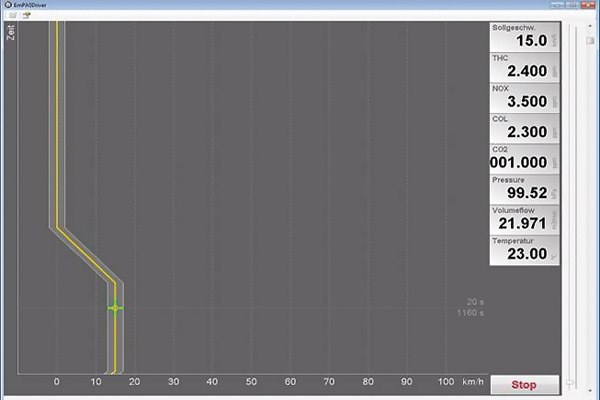Click the Pressure value display
The width and height of the screenshot is (600, 400).
click(x=526, y=187)
